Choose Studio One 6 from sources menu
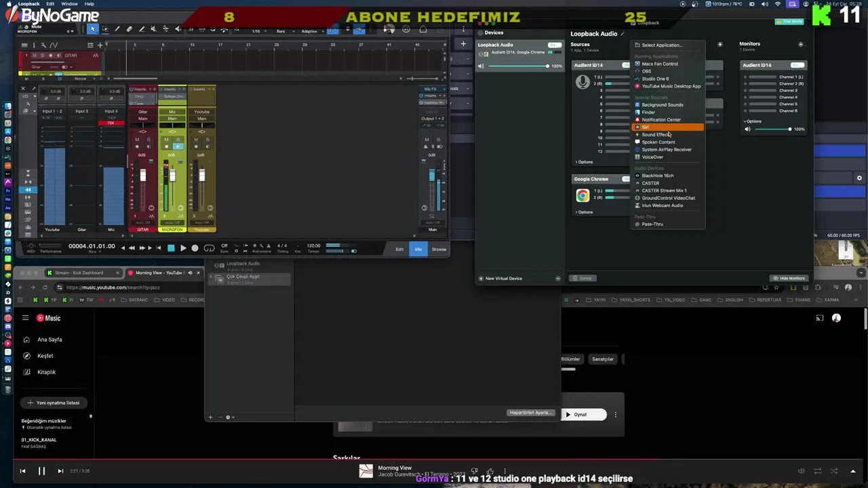The image size is (868, 488). (x=667, y=79)
